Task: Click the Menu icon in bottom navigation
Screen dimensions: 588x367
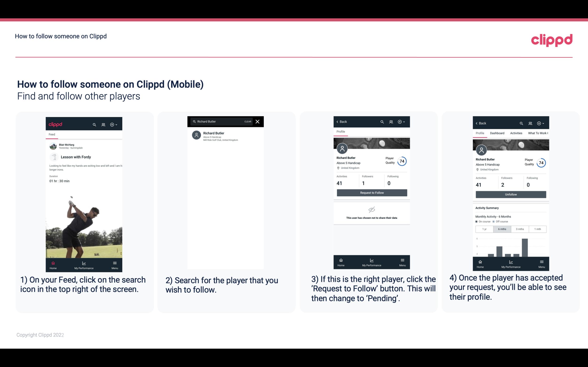Action: [115, 263]
